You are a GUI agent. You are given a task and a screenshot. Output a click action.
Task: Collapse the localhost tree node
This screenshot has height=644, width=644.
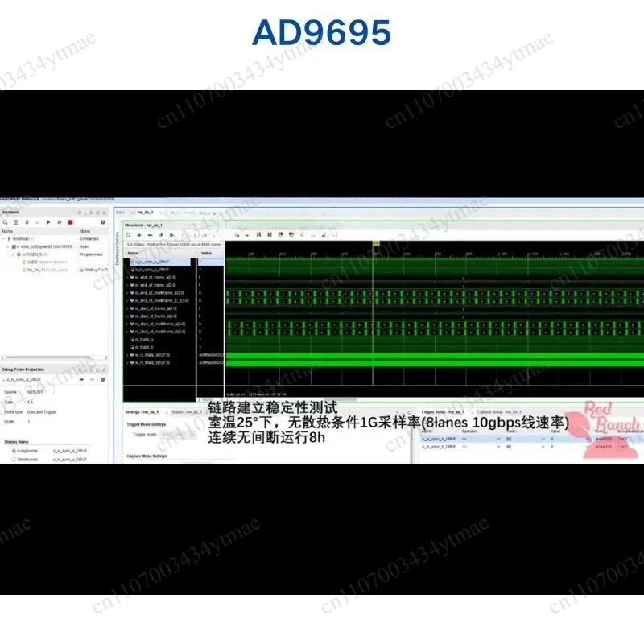coord(3,238)
